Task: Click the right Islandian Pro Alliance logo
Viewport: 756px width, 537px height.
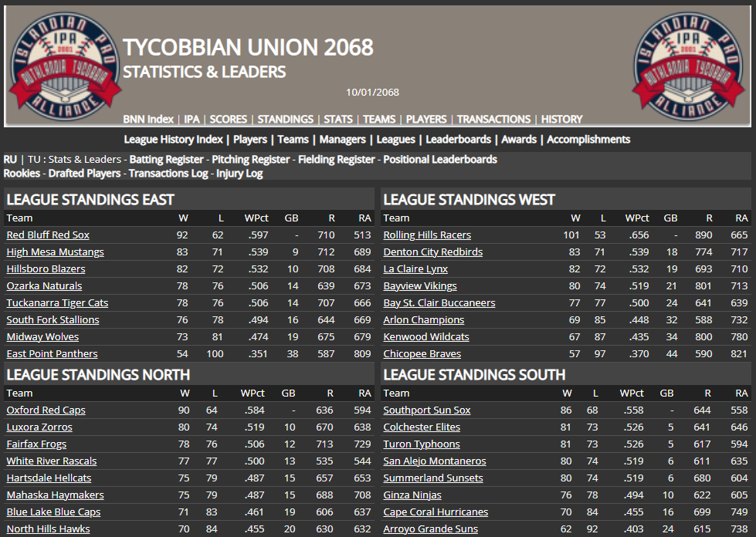Action: coord(690,66)
